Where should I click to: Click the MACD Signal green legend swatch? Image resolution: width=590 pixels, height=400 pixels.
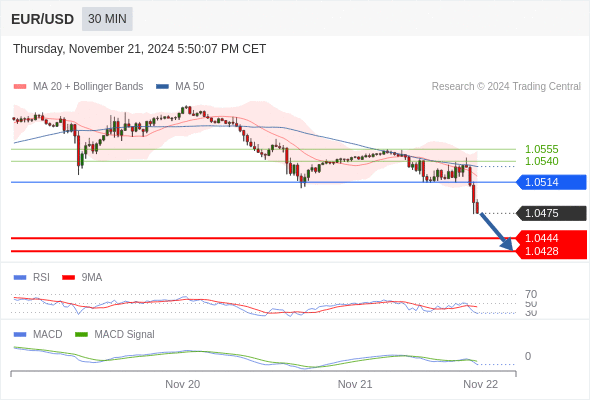coord(81,335)
